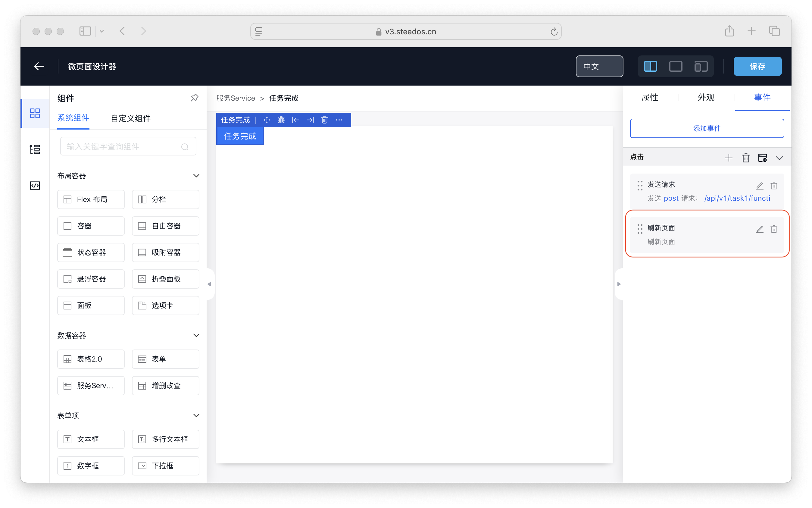Image resolution: width=812 pixels, height=508 pixels.
Task: Open the 中文 language dropdown
Action: click(x=599, y=67)
